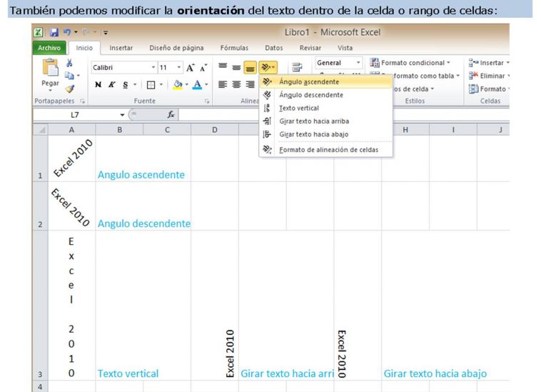The height and width of the screenshot is (392, 541).
Task: Expand the Name Box L7 dropdown arrow
Action: (122, 115)
